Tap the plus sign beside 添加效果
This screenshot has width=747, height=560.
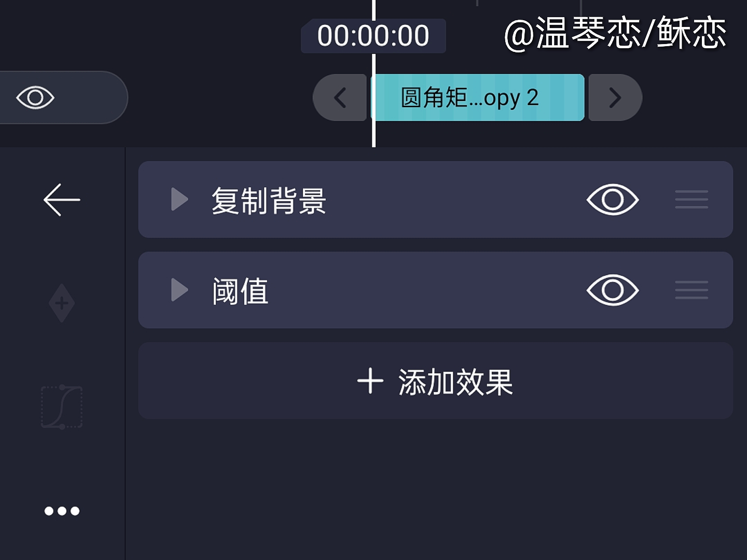370,381
